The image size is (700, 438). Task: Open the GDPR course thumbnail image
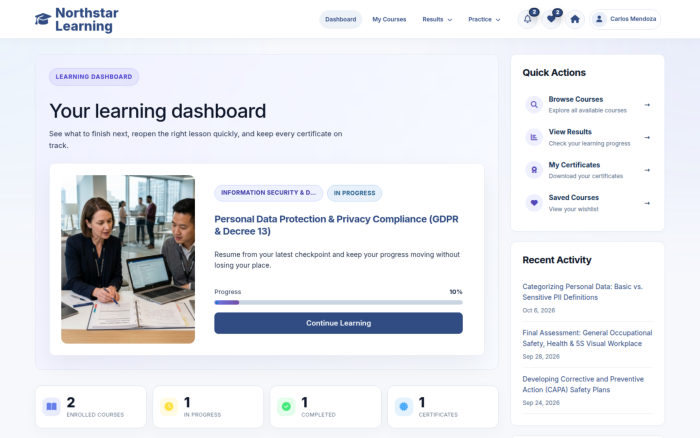128,259
